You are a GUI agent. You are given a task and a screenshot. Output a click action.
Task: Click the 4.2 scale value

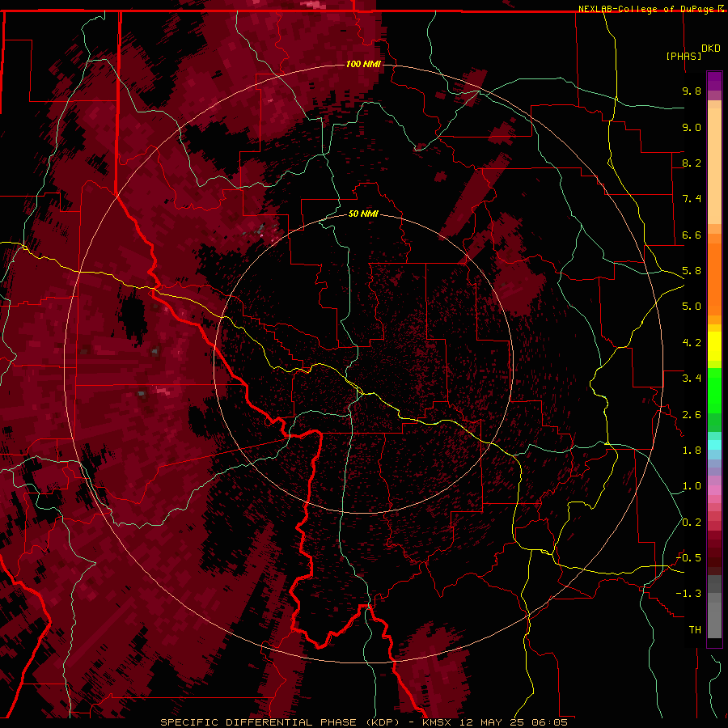click(x=692, y=343)
